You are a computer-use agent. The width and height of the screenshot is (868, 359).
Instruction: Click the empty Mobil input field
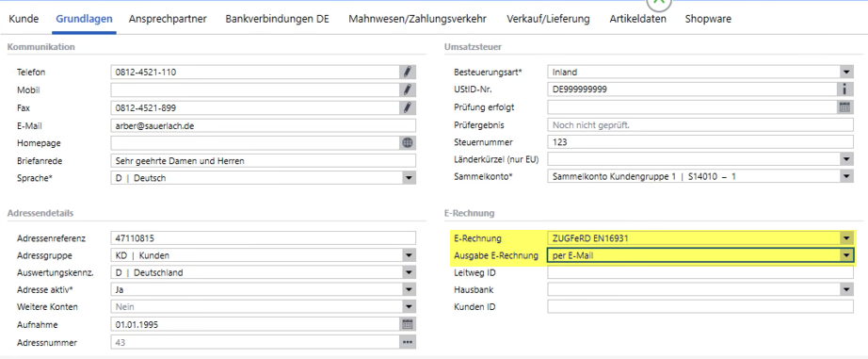(x=255, y=90)
